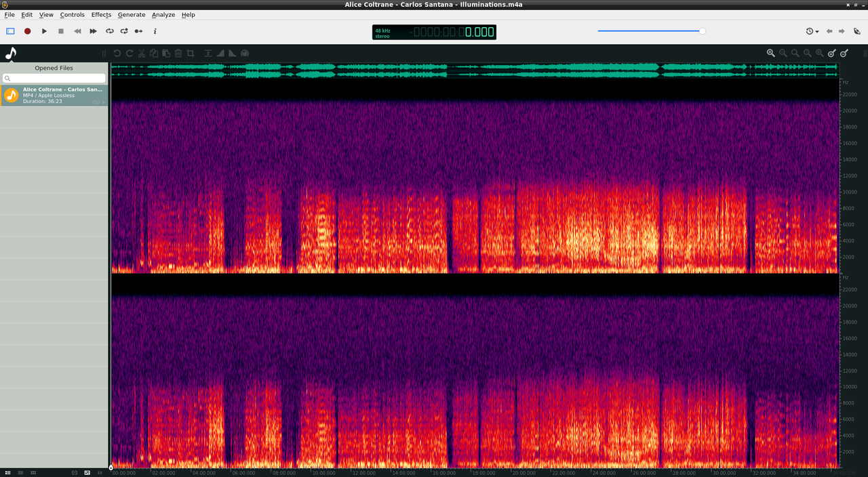
Task: Switch sidebar to grid view
Action: tap(33, 472)
